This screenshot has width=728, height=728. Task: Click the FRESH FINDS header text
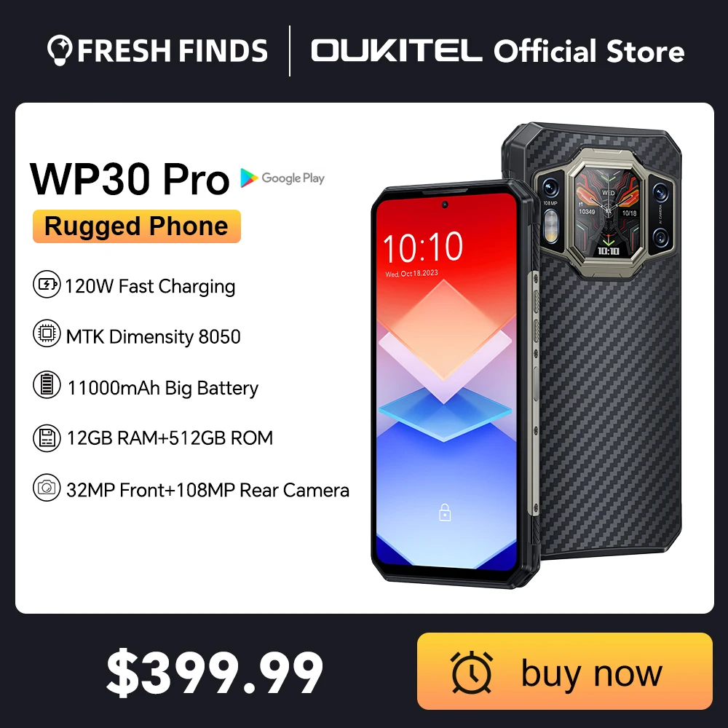pos(173,50)
